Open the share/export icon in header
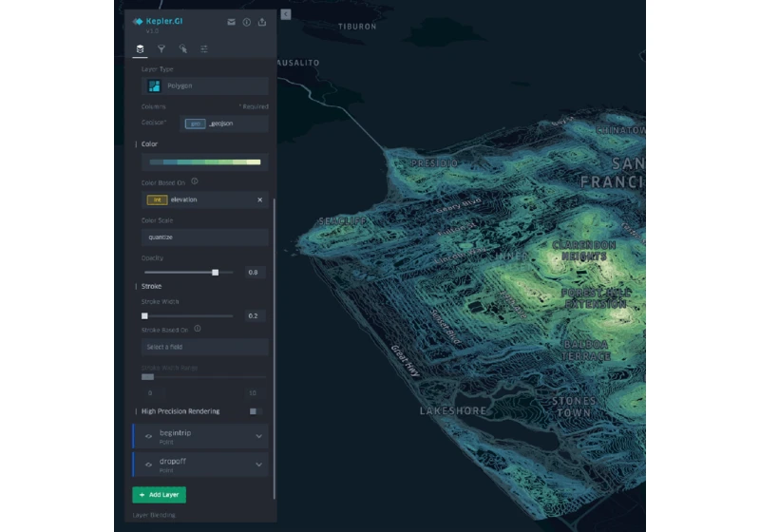Image resolution: width=760 pixels, height=532 pixels. [262, 22]
